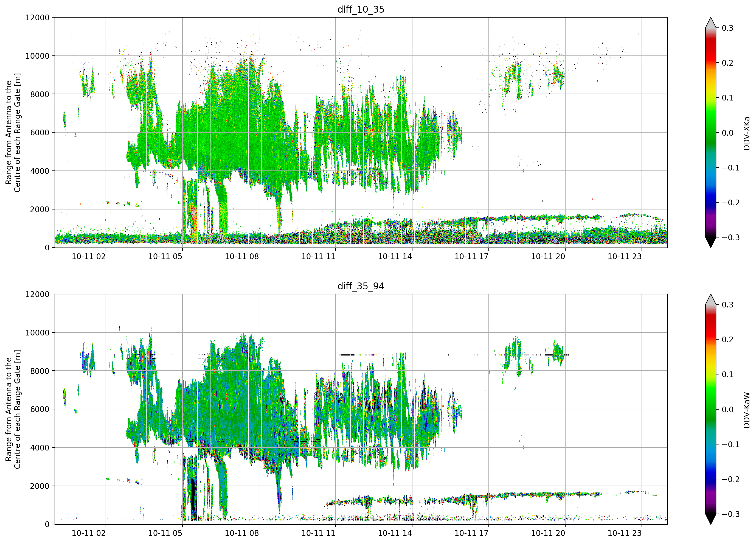Click the DDV-XKa colorbar gradient
The image size is (756, 543).
(711, 132)
